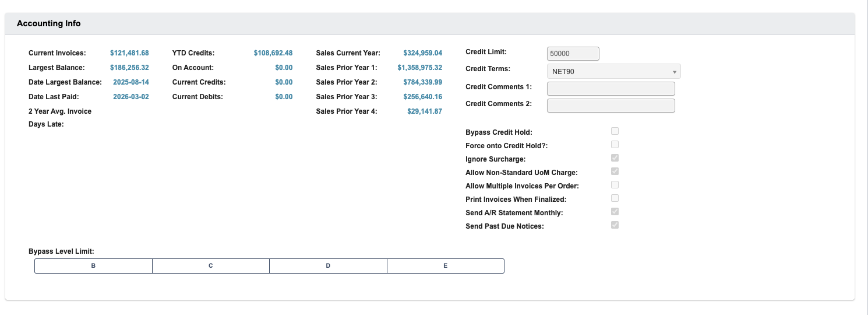Click the Largest Balance value $186,256.32

click(129, 68)
